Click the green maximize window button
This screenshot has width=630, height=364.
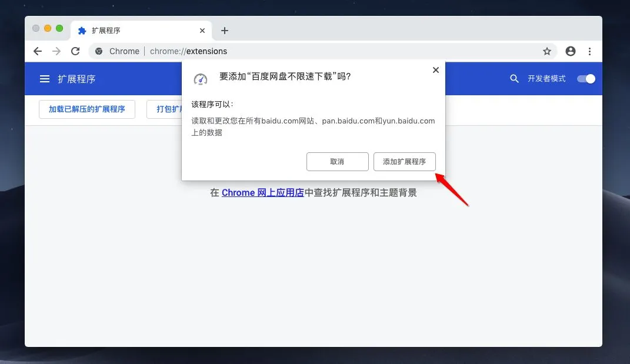click(x=59, y=28)
